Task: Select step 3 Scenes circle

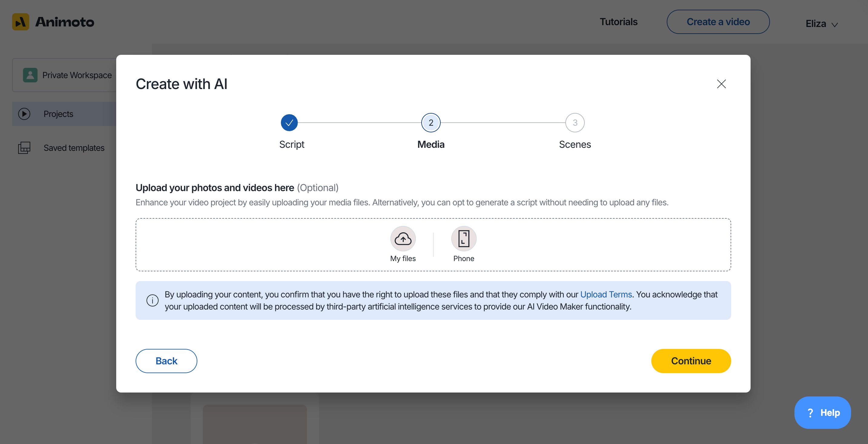Action: [x=575, y=123]
